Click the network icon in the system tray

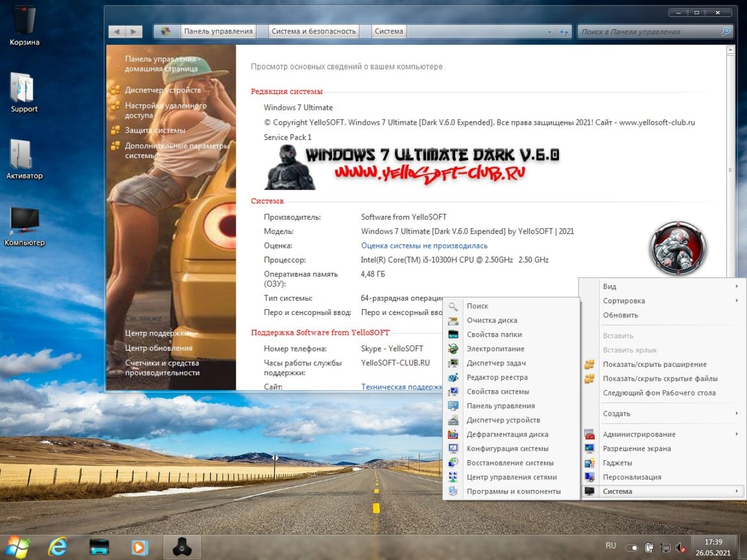(x=665, y=548)
